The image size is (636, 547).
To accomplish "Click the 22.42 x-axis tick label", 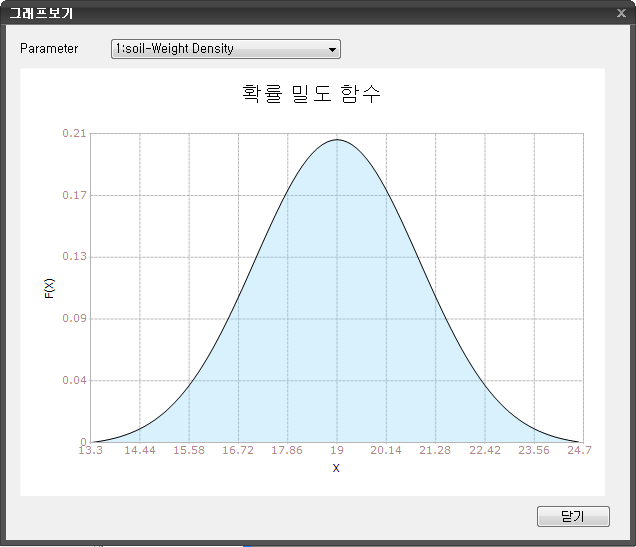I will click(484, 451).
